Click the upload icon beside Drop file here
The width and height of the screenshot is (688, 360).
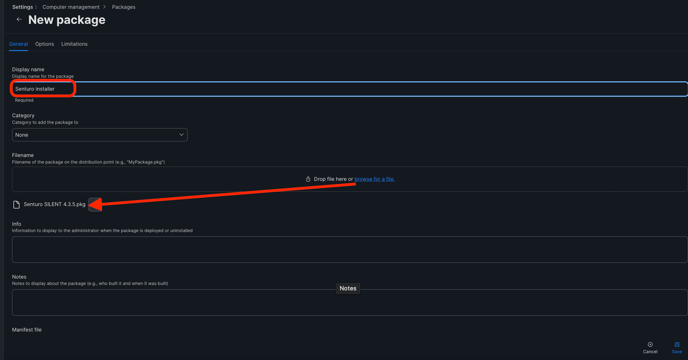[x=308, y=179]
